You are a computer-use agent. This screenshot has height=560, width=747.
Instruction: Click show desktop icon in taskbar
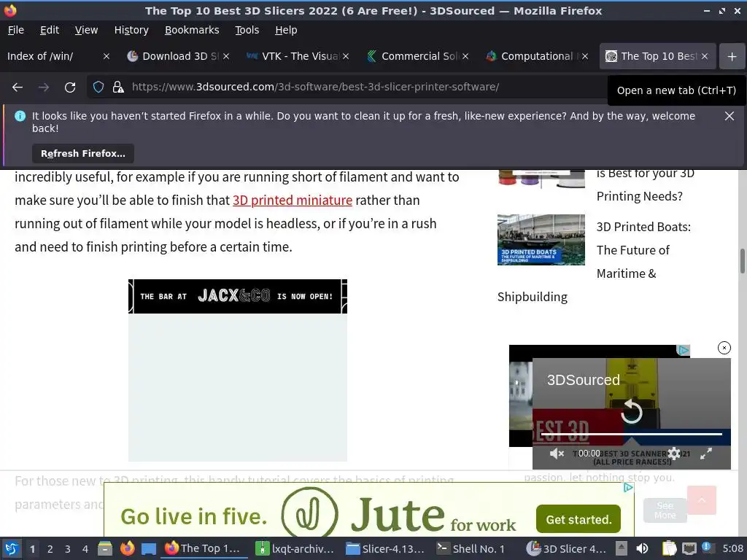tap(149, 548)
